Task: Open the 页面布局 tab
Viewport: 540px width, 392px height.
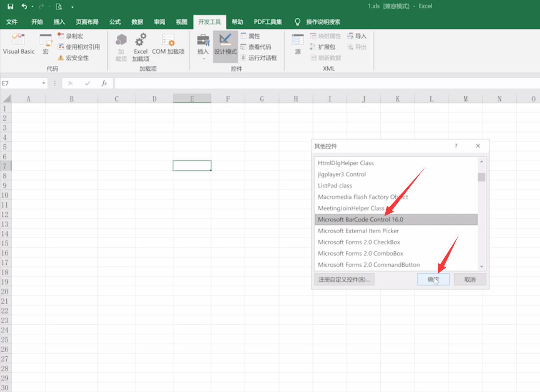Action: point(87,22)
